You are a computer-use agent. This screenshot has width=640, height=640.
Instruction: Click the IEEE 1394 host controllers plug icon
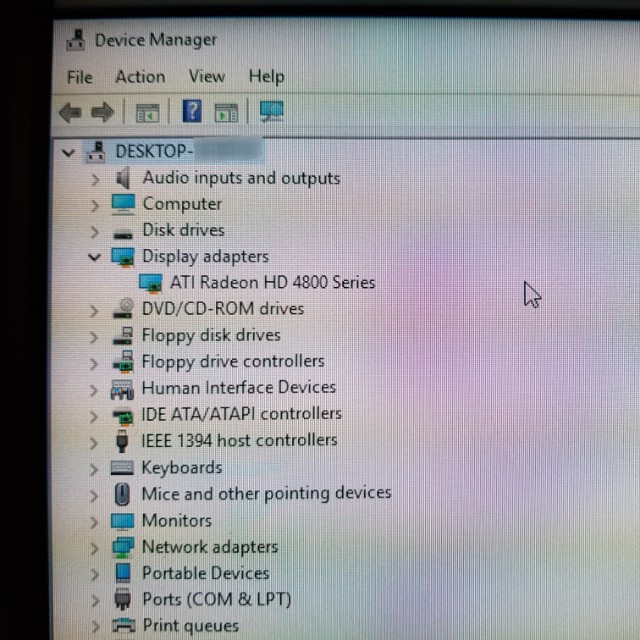(122, 441)
